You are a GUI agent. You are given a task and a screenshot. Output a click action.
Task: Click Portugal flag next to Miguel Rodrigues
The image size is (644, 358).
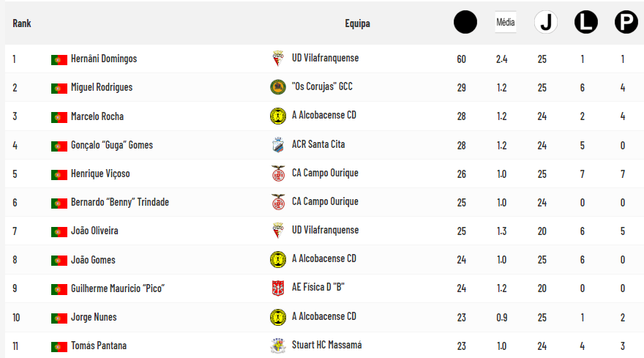[59, 88]
